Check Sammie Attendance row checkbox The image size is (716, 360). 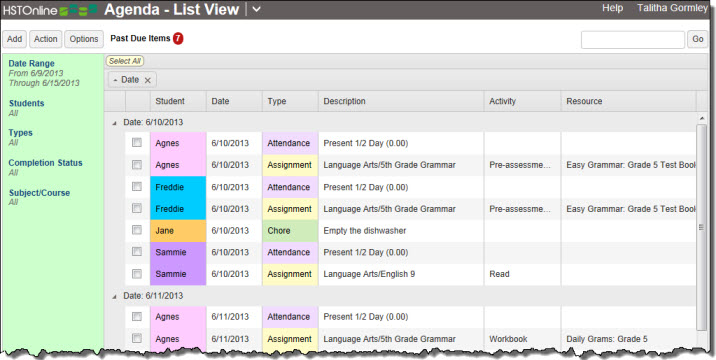click(x=137, y=252)
